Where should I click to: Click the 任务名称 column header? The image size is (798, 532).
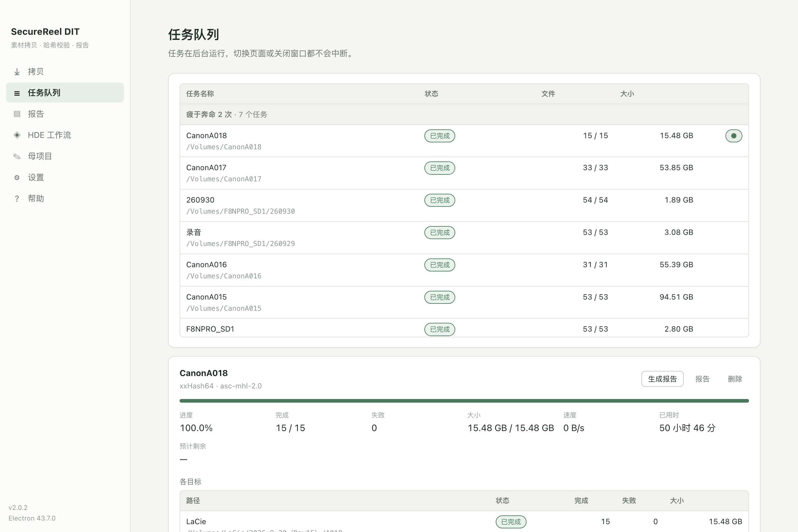(200, 94)
